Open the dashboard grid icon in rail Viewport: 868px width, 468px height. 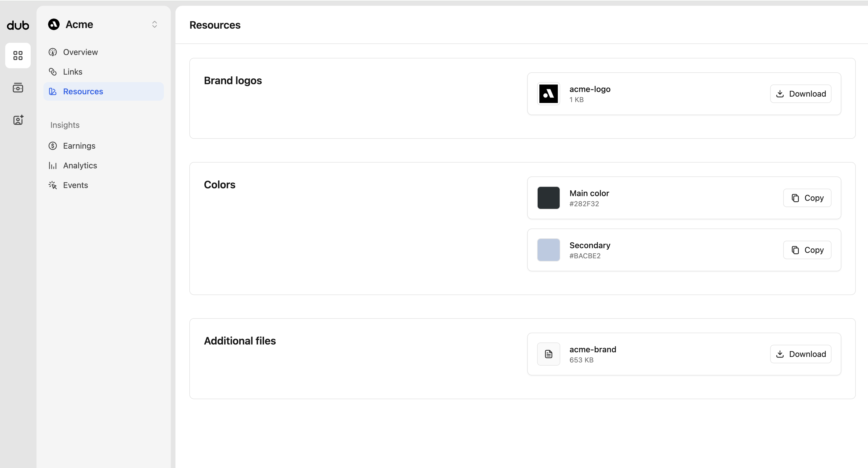18,56
